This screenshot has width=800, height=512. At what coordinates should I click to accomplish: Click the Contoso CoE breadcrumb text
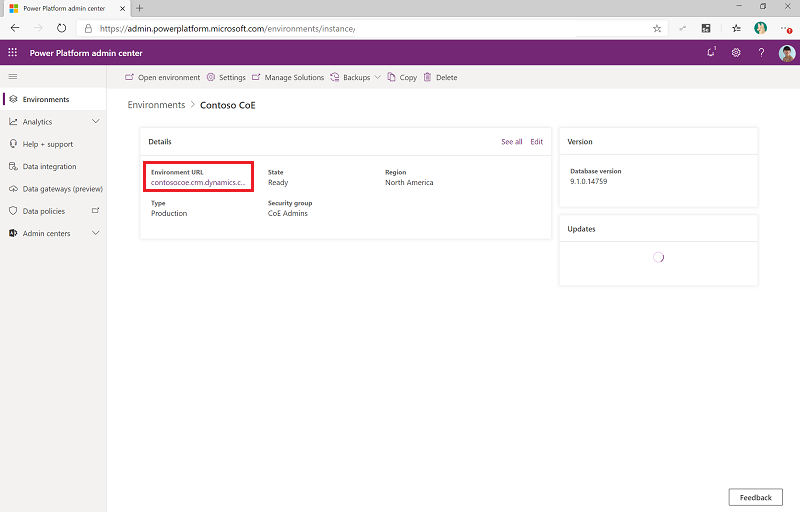(x=228, y=105)
